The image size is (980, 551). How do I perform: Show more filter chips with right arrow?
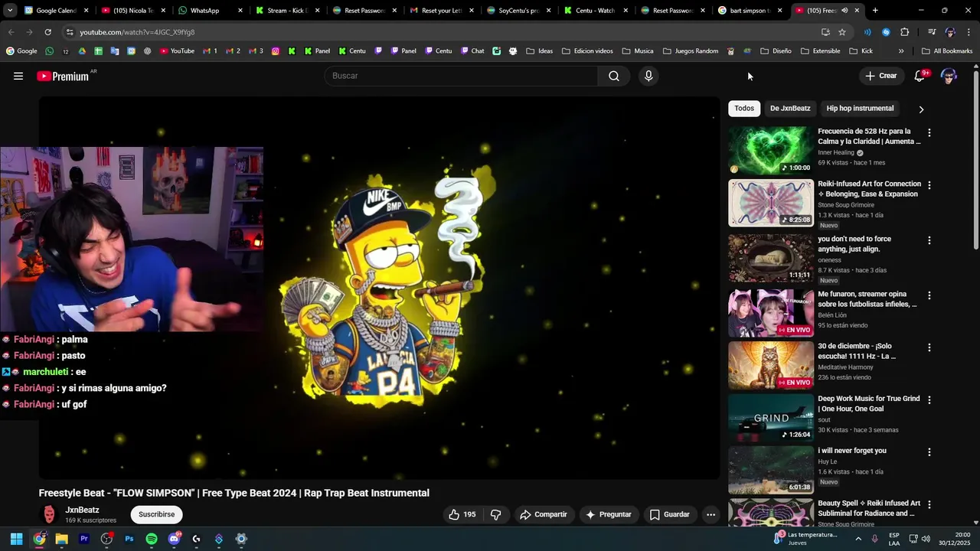click(921, 109)
